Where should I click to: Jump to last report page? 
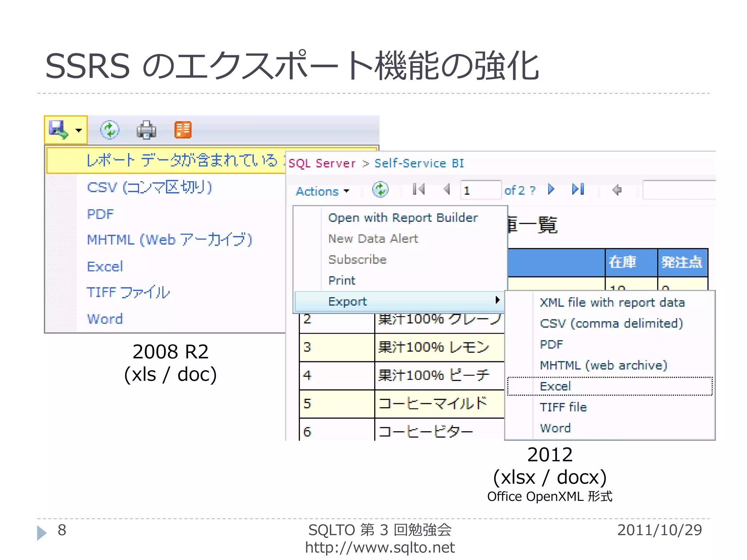point(578,189)
